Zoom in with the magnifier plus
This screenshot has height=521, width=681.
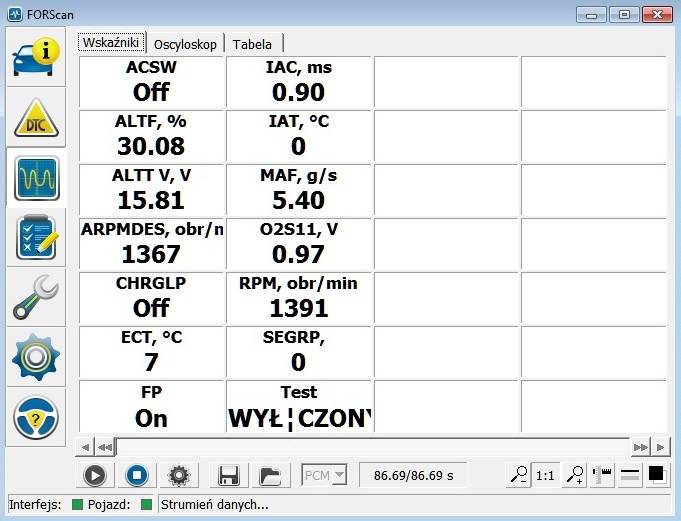[574, 476]
